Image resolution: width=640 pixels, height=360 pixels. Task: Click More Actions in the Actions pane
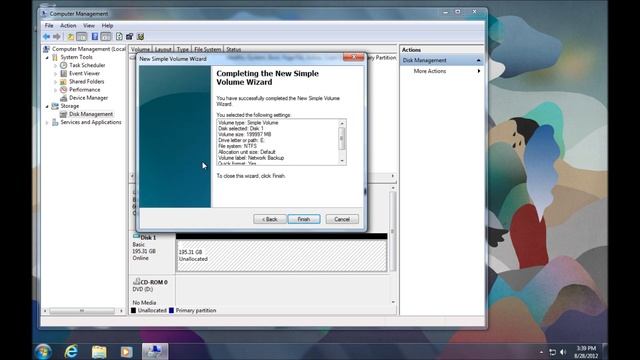point(430,71)
